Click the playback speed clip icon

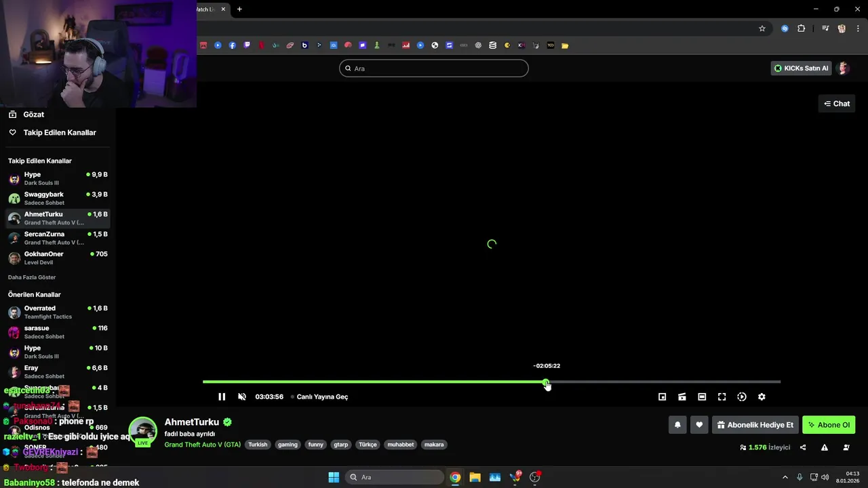point(742,396)
